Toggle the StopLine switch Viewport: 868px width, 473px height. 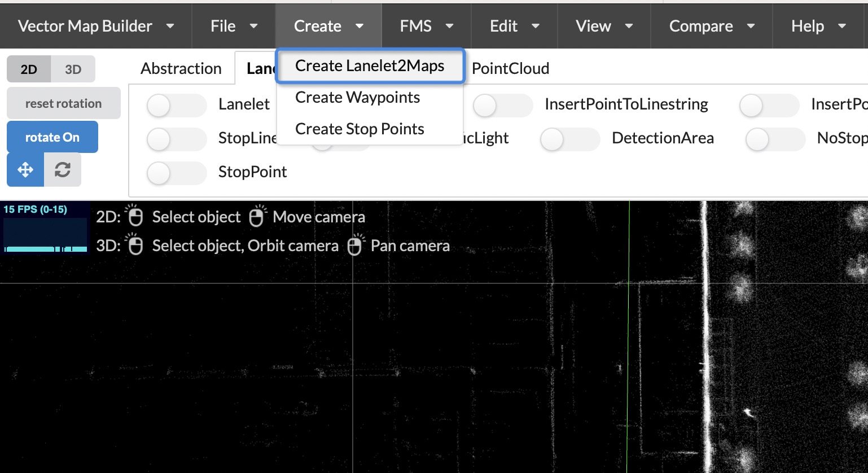(x=177, y=139)
